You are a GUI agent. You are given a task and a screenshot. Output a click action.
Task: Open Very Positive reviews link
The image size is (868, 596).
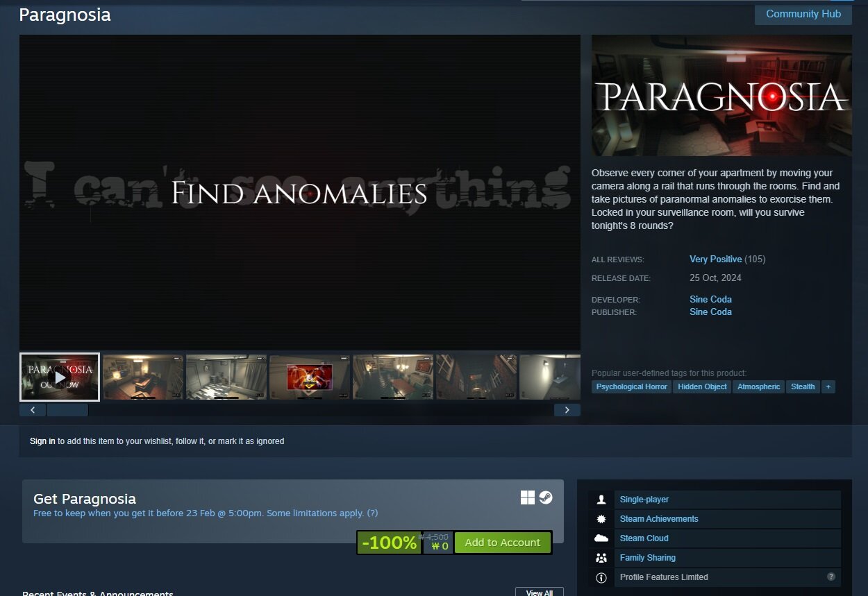coord(715,259)
